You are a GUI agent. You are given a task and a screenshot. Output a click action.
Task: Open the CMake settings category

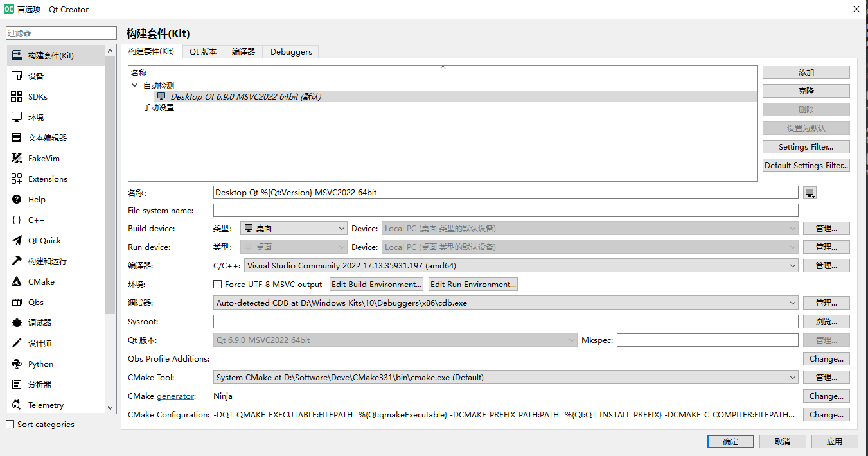pyautogui.click(x=56, y=281)
